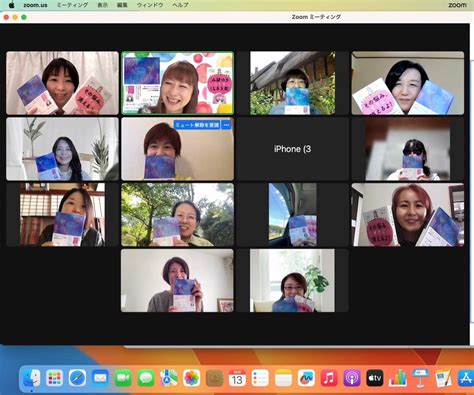
Task: Open Messages from the Dock
Action: 146,378
